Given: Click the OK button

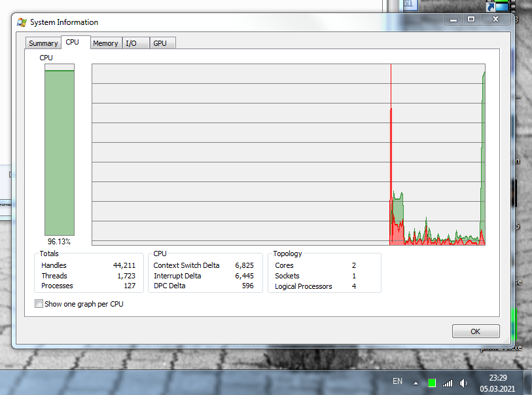Looking at the screenshot, I should point(476,331).
